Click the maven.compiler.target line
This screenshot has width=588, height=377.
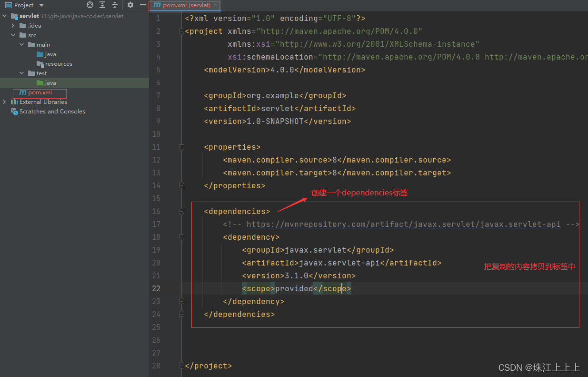pos(337,173)
